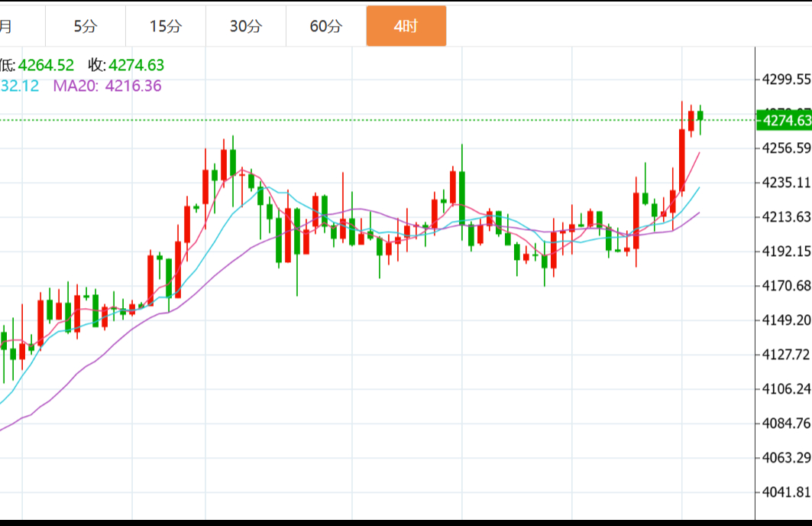Click the latest green candlestick at right edge
The width and height of the screenshot is (812, 526).
click(700, 115)
